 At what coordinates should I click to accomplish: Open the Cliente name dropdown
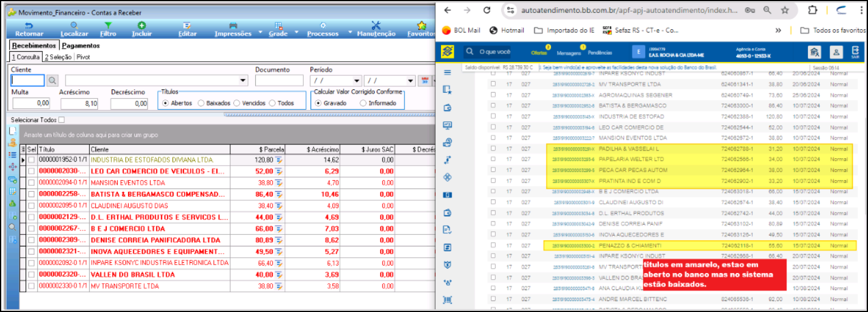click(x=244, y=80)
